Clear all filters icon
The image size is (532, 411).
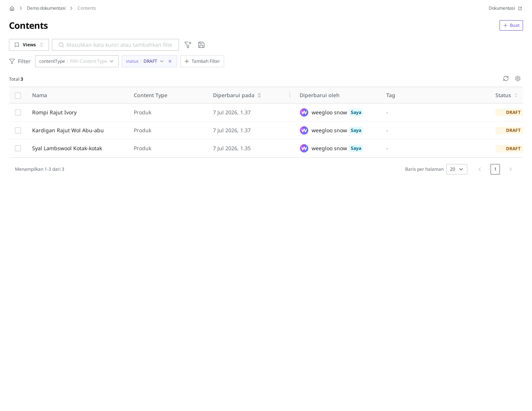tap(188, 45)
